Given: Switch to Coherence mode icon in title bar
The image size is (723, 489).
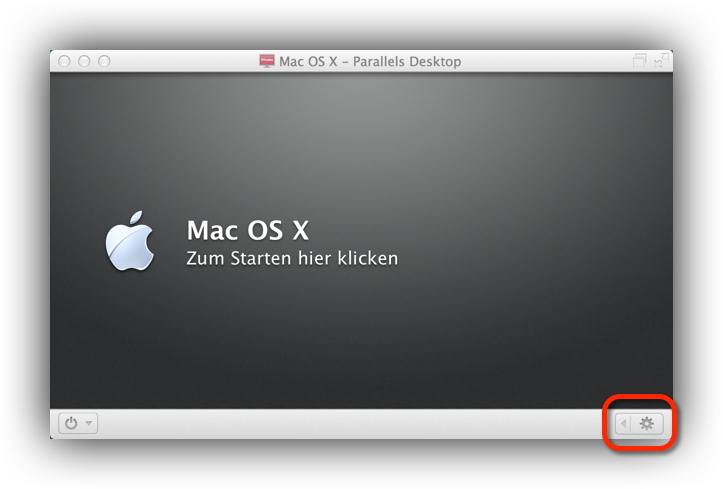Looking at the screenshot, I should (x=640, y=60).
